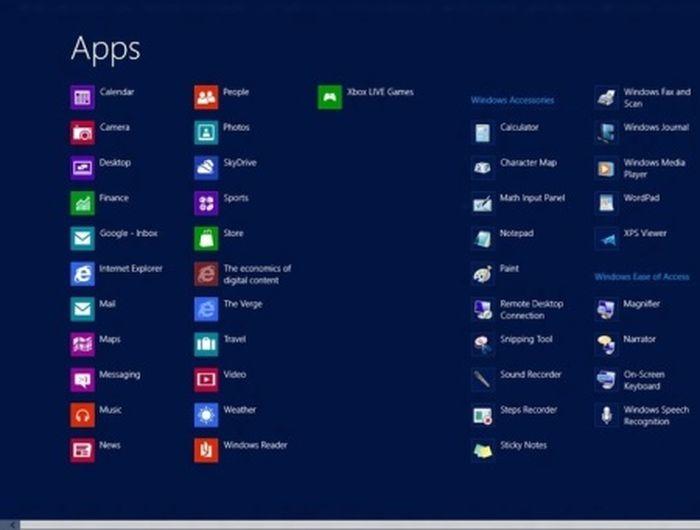Click the "Sticky Notes" label text
Image resolution: width=700 pixels, height=530 pixels.
523,445
